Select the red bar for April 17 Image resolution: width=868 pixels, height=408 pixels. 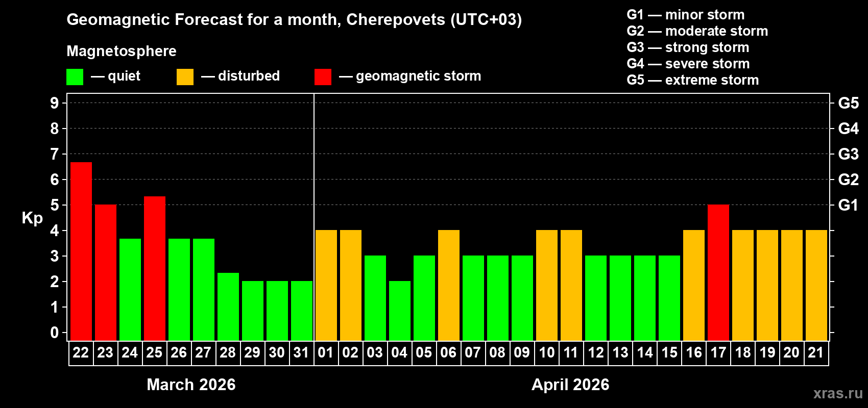(x=718, y=273)
